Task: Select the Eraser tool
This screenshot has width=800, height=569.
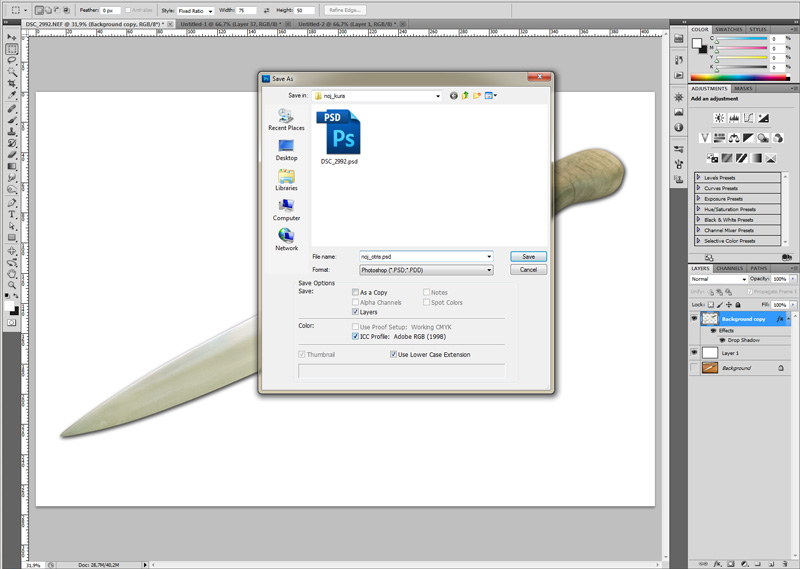Action: coord(12,155)
